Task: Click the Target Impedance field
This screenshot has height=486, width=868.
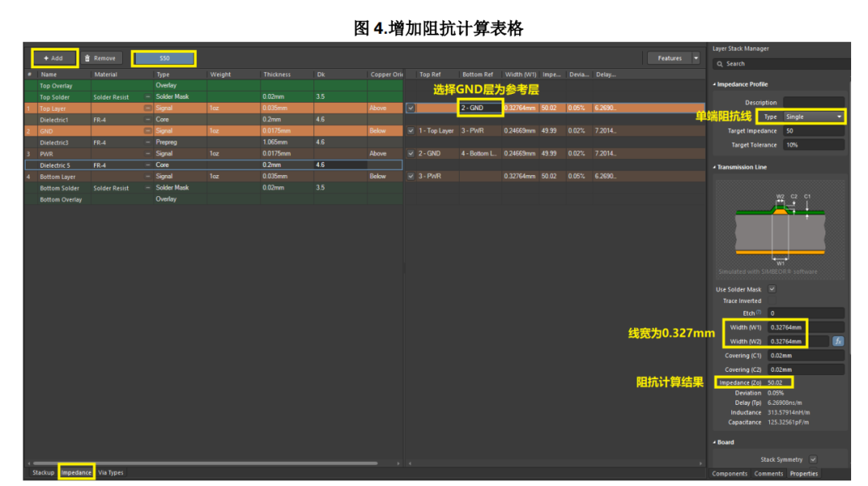Action: click(813, 131)
